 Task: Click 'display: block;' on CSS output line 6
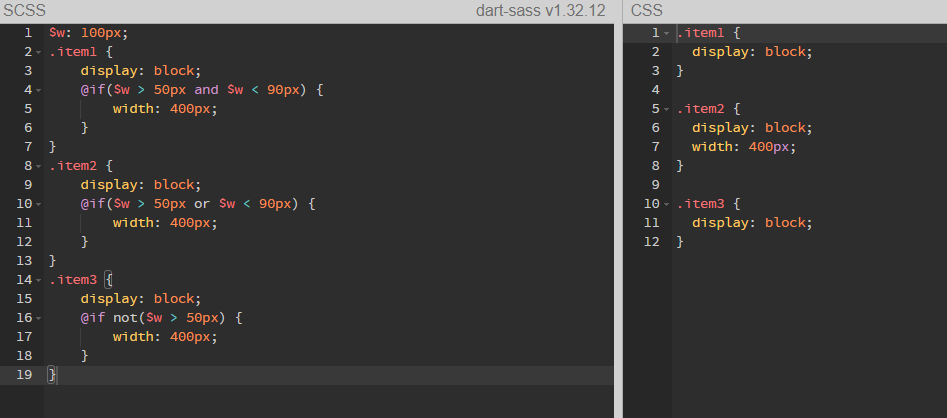click(753, 129)
